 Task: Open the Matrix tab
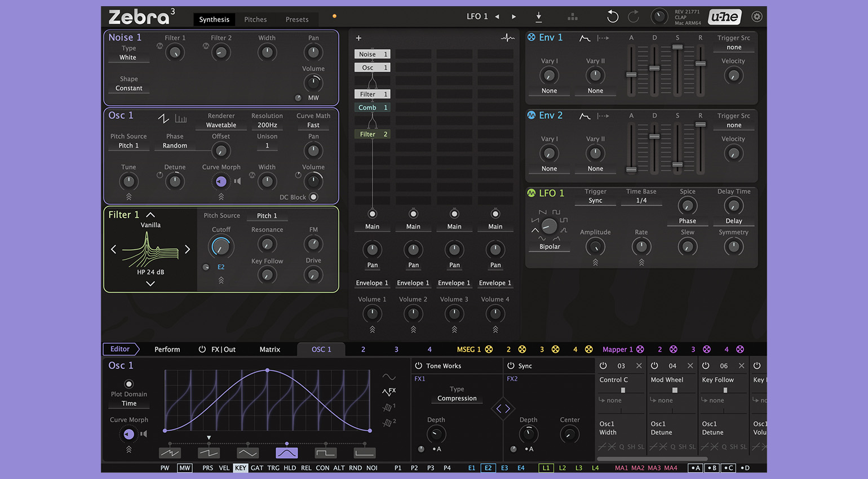[x=269, y=349]
